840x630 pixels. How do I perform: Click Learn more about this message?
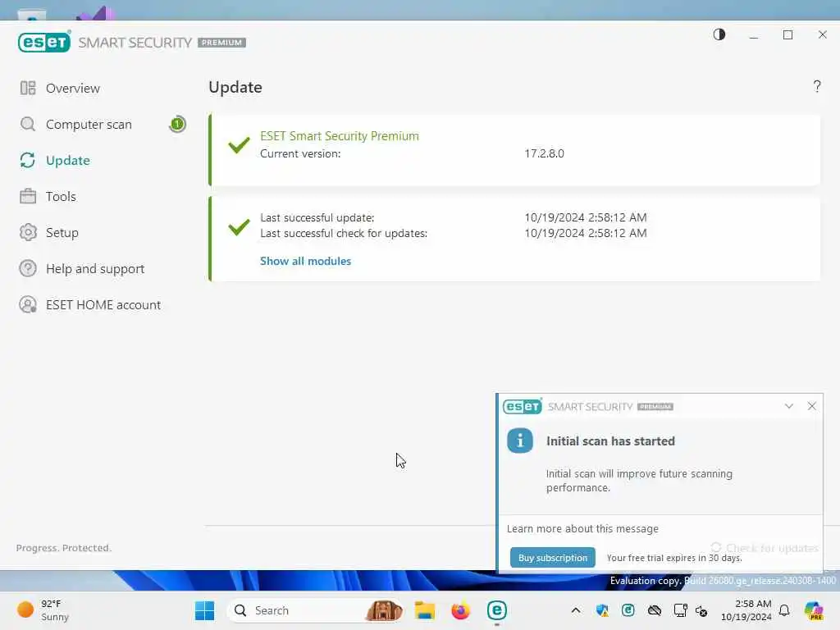582,529
